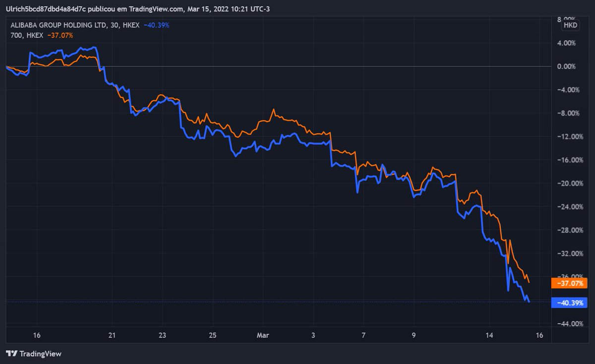Click date label 23 on time axis
The image size is (595, 364).
coord(162,336)
